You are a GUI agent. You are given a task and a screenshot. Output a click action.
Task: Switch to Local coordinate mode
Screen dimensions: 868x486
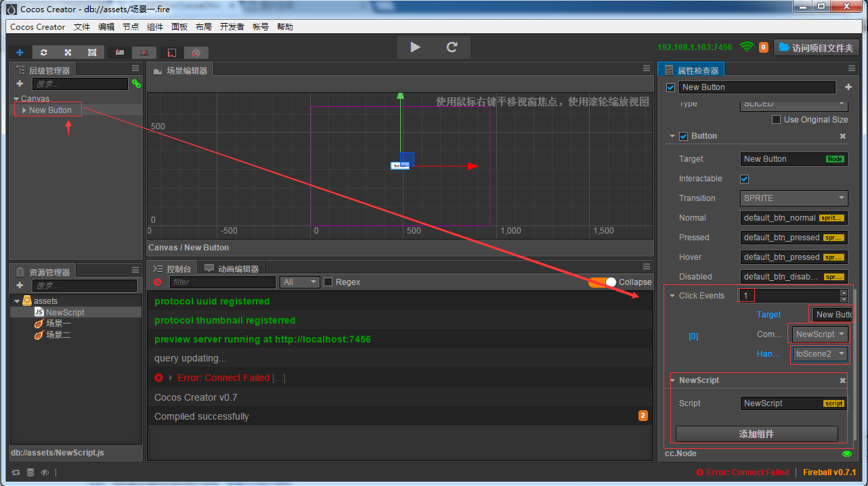point(172,52)
